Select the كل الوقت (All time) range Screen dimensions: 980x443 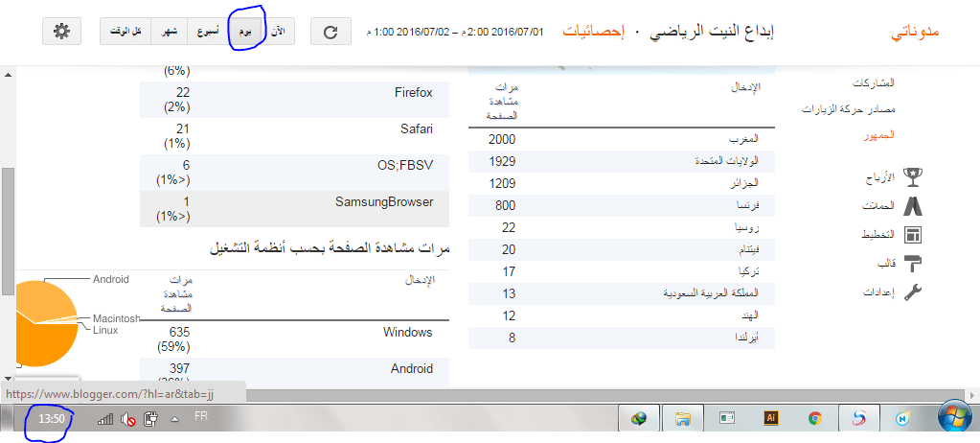tap(126, 32)
